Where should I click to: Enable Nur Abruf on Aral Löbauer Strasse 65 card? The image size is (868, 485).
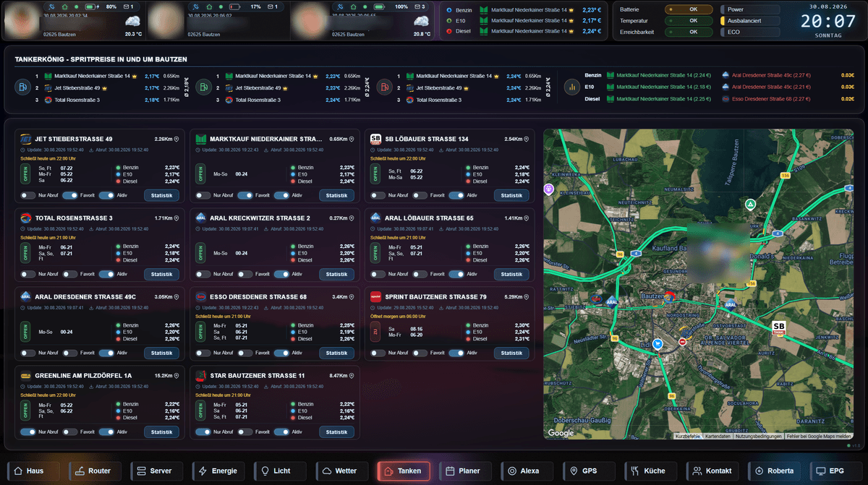[x=378, y=274]
